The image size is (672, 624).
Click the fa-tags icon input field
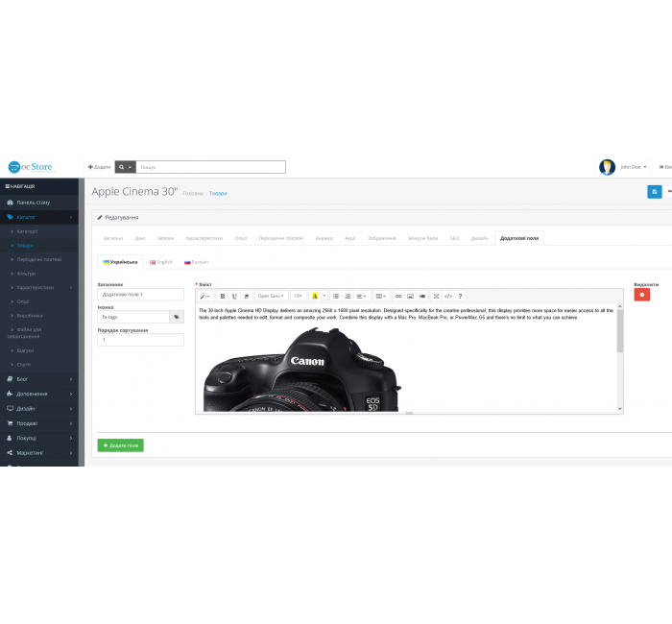(x=133, y=317)
